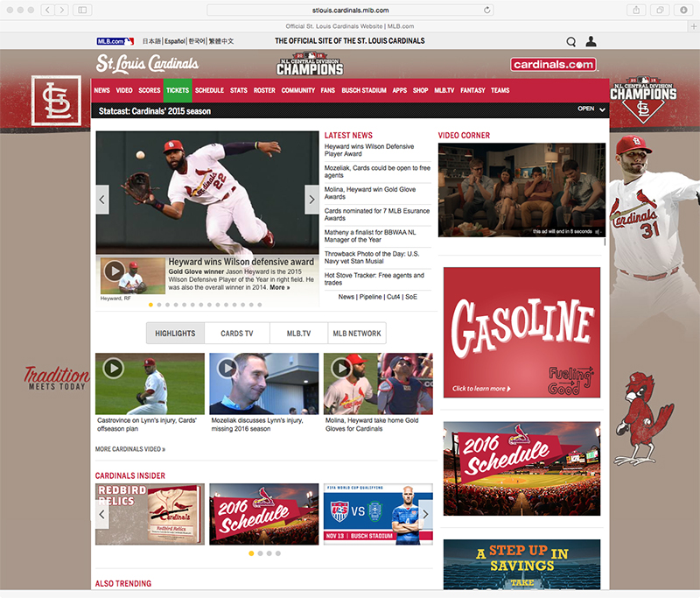The image size is (700, 598).
Task: Play the Molina, Heyward Gold Gloves video
Action: point(378,383)
